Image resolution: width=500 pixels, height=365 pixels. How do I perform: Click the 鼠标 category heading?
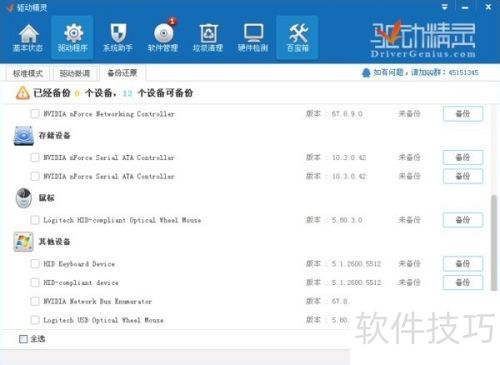[x=46, y=198]
